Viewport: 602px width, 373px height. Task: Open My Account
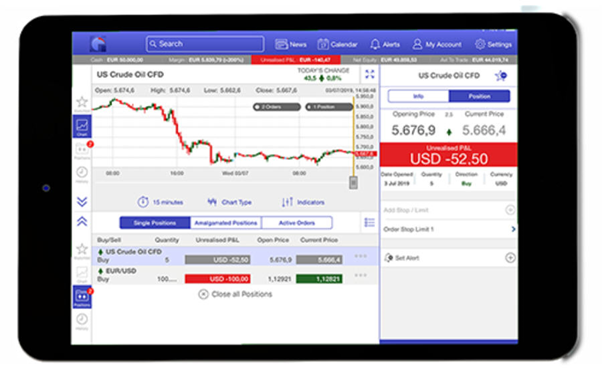[x=437, y=45]
